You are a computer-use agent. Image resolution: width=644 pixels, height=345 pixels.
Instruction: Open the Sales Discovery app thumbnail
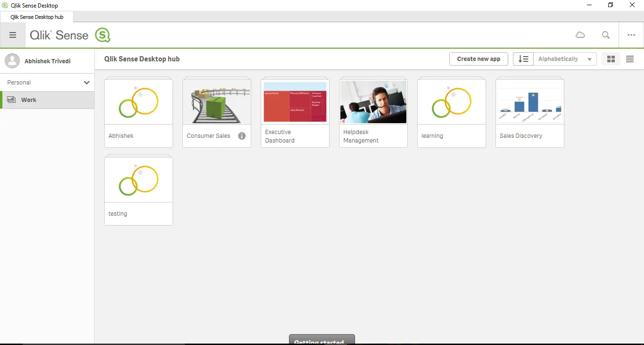(530, 102)
